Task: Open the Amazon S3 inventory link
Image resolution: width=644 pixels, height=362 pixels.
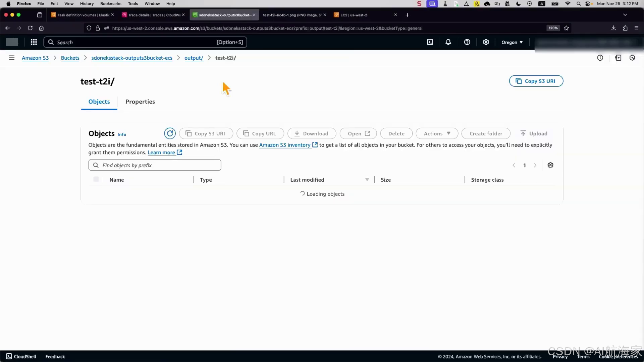Action: 288,145
